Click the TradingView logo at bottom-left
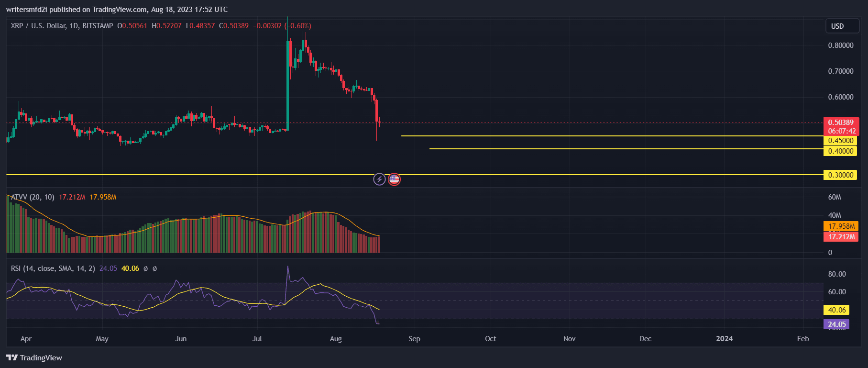Viewport: 868px width, 368px height. [34, 357]
